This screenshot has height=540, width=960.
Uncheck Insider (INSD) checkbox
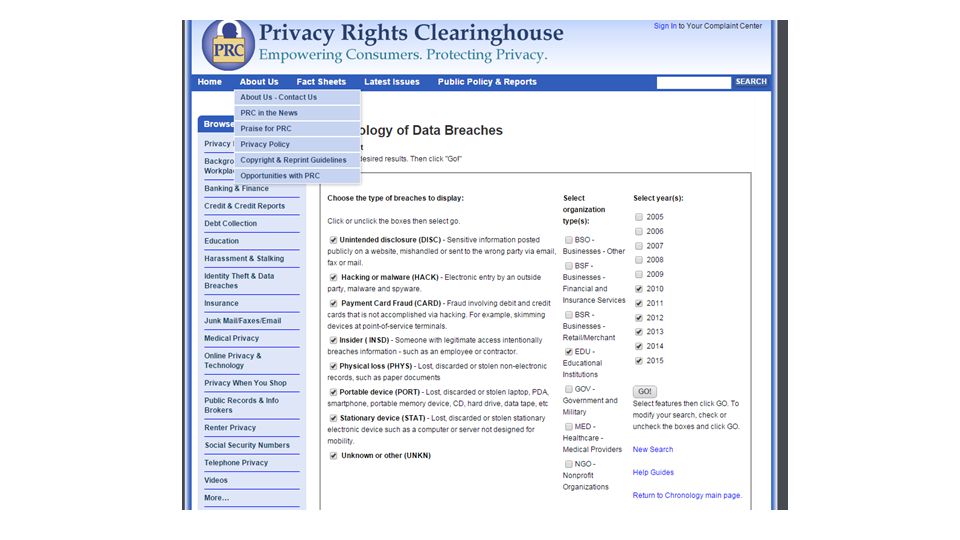tap(333, 340)
